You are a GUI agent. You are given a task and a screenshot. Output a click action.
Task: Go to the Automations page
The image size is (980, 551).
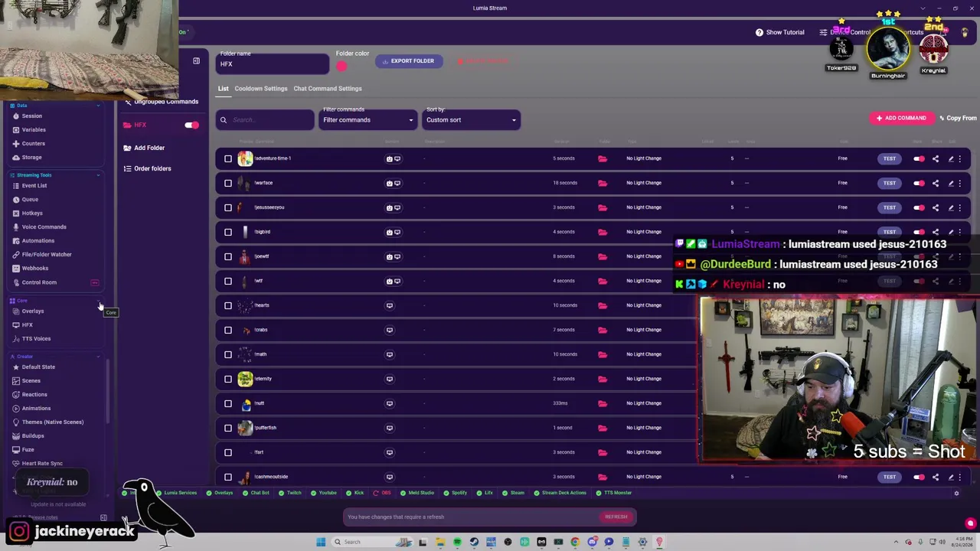coord(38,240)
